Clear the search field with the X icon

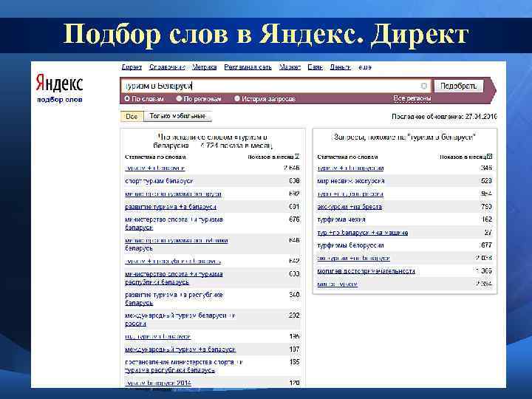[x=423, y=86]
